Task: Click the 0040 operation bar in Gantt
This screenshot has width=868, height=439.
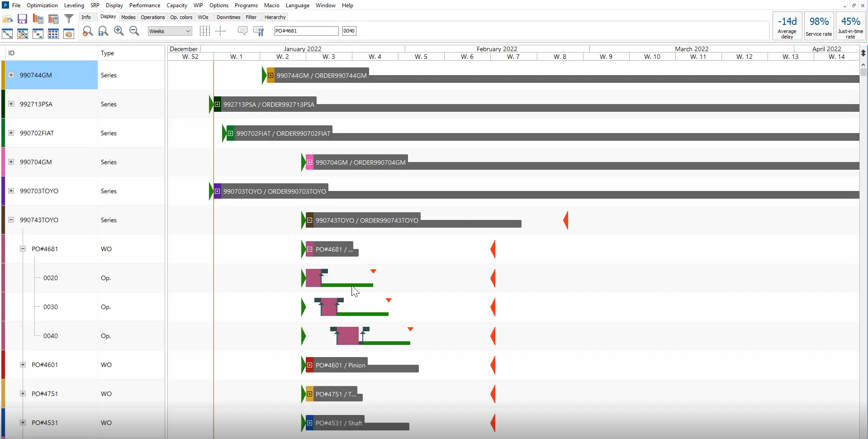Action: point(347,336)
